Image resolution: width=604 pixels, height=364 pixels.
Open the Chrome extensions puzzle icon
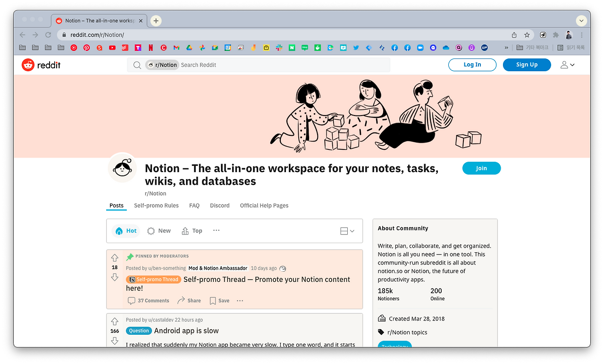click(x=556, y=35)
